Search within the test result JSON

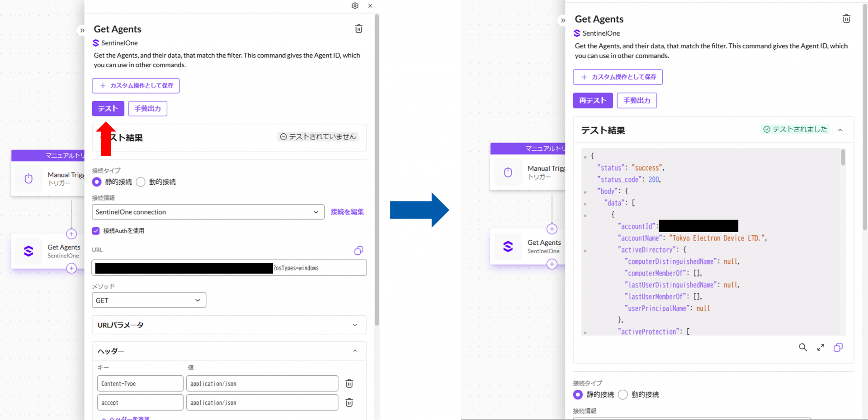tap(802, 347)
